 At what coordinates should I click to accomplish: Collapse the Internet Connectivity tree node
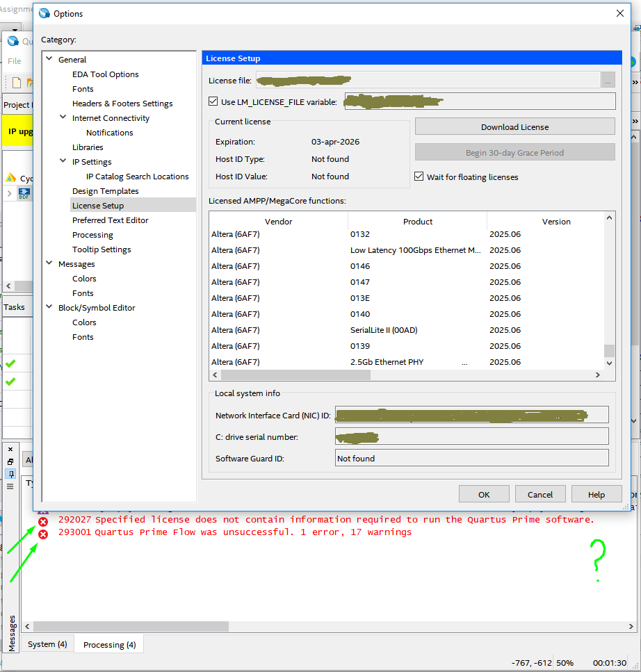click(63, 117)
